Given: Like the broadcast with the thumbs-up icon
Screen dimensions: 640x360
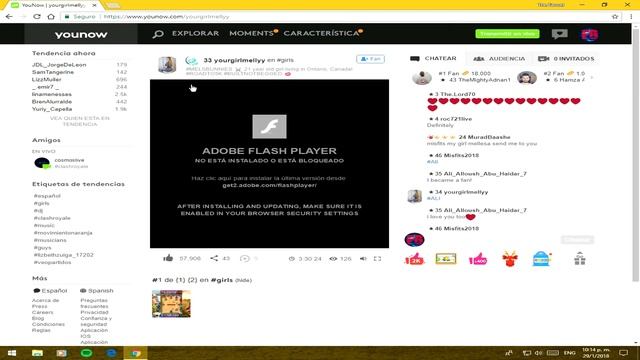Looking at the screenshot, I should pyautogui.click(x=168, y=258).
